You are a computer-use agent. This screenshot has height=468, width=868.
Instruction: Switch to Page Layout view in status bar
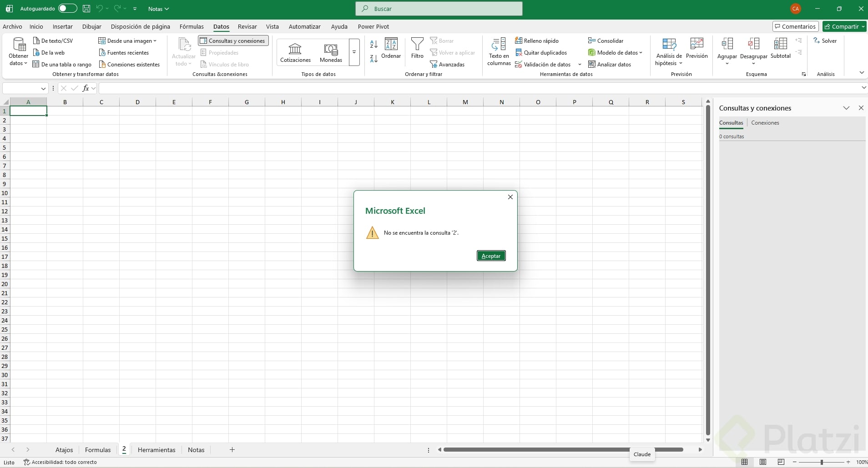pos(763,462)
